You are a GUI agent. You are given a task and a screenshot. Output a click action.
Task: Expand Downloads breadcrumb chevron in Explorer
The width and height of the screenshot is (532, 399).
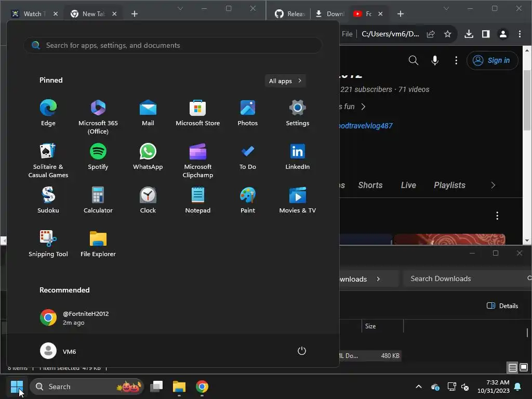click(x=378, y=279)
